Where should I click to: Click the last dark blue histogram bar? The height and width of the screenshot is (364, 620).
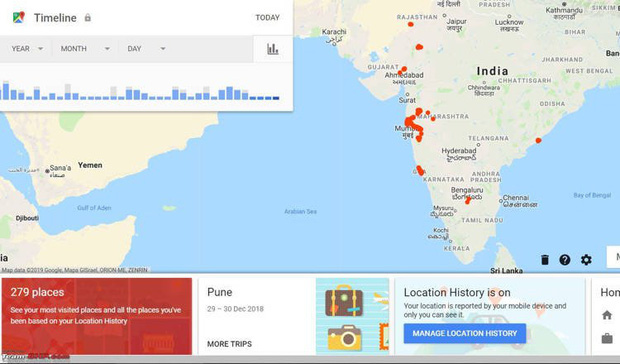click(x=276, y=98)
